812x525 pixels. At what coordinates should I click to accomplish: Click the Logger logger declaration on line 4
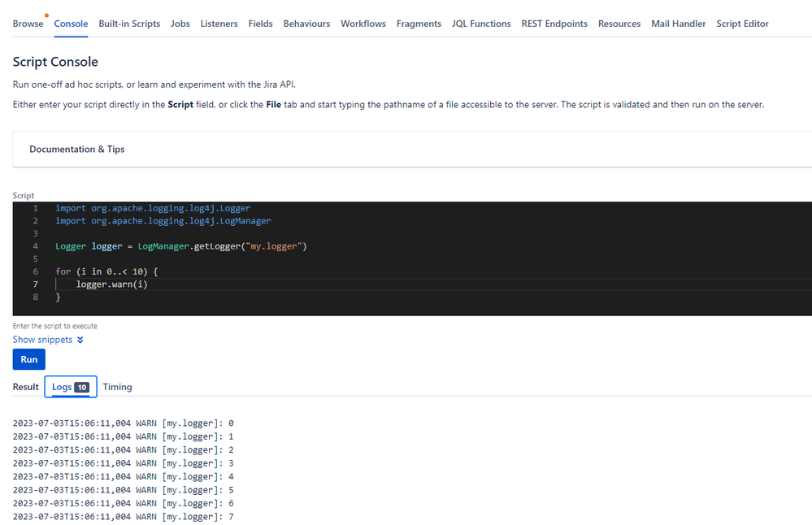click(181, 246)
